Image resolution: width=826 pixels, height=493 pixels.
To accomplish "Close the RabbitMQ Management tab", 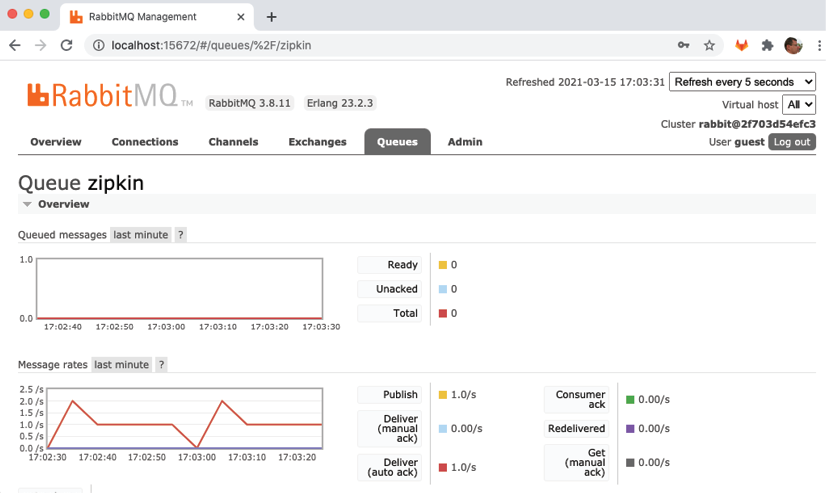I will click(241, 17).
